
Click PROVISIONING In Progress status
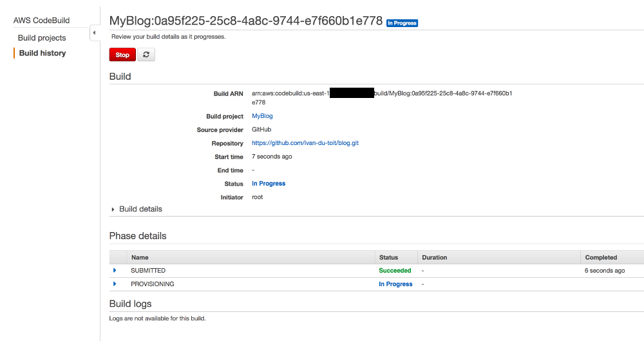(395, 284)
